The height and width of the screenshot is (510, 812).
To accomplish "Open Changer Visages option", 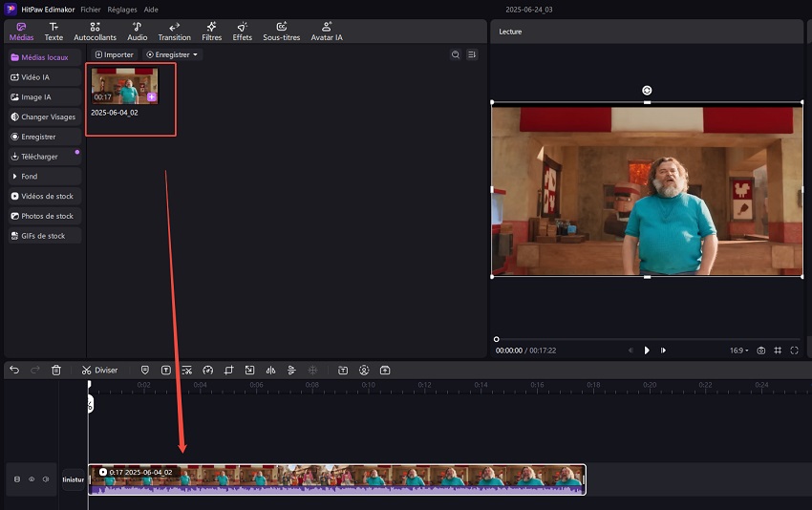I will pos(45,117).
